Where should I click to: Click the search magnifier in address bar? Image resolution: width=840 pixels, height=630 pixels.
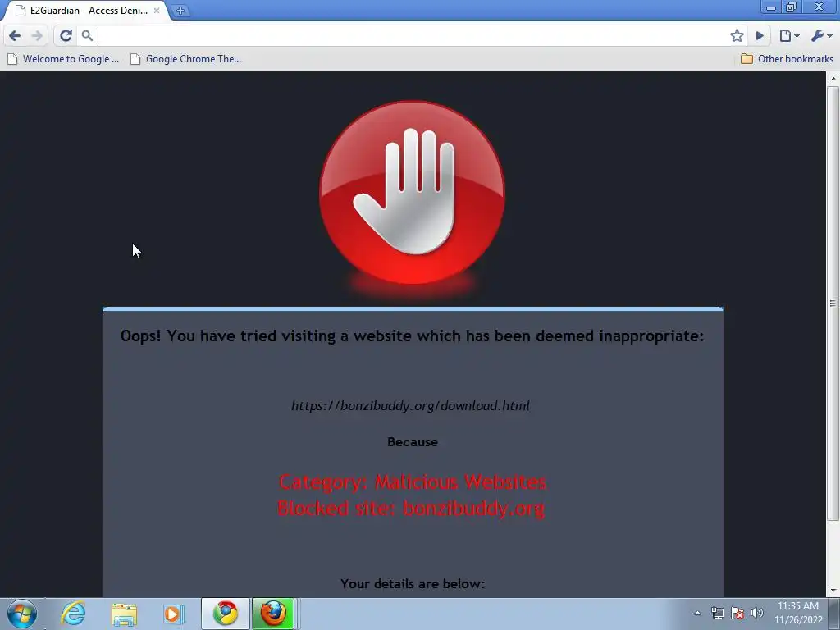coord(87,36)
